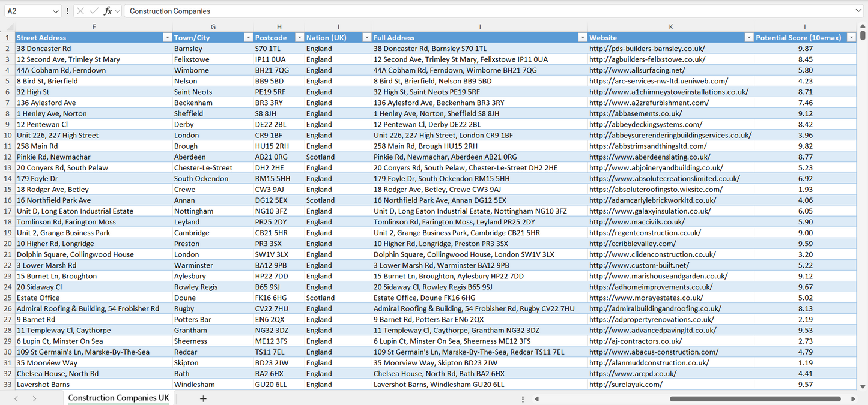The width and height of the screenshot is (868, 405).
Task: Click the ellipsis icon beside sheet scroll arrows
Action: coord(523,398)
